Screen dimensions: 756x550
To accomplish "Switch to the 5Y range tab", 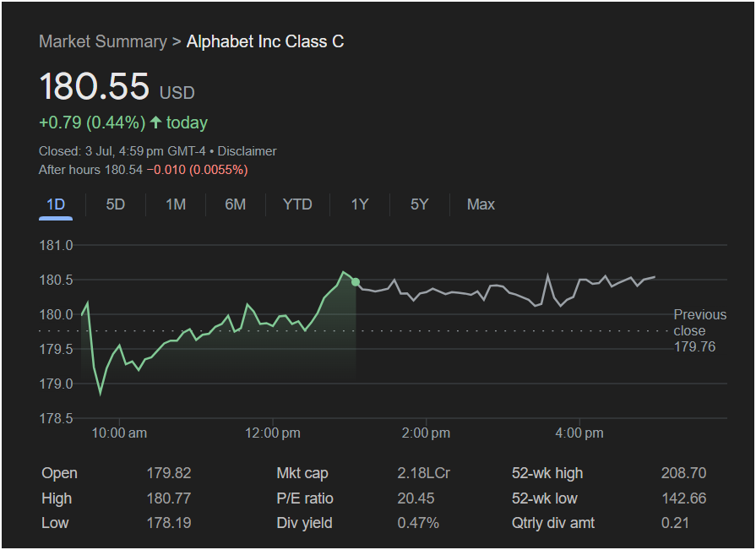I will tap(420, 204).
